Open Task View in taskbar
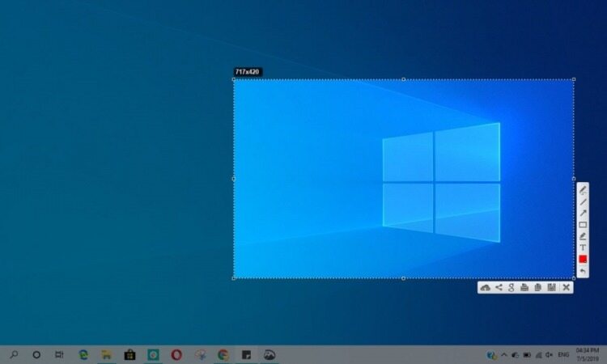 59,354
